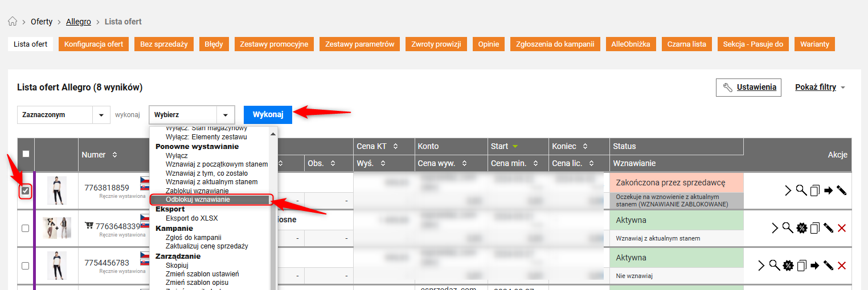Select 'Skopiuj' under Zarządzanie
This screenshot has height=290, width=868.
click(177, 265)
